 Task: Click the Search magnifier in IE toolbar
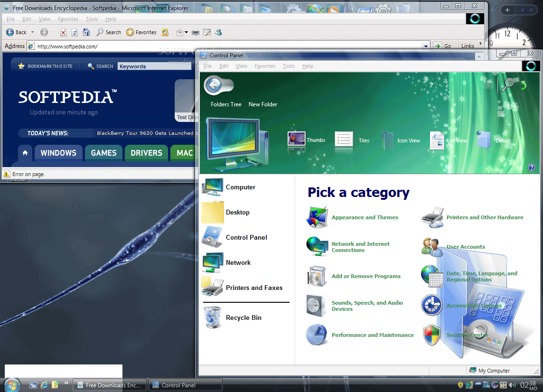[x=109, y=32]
